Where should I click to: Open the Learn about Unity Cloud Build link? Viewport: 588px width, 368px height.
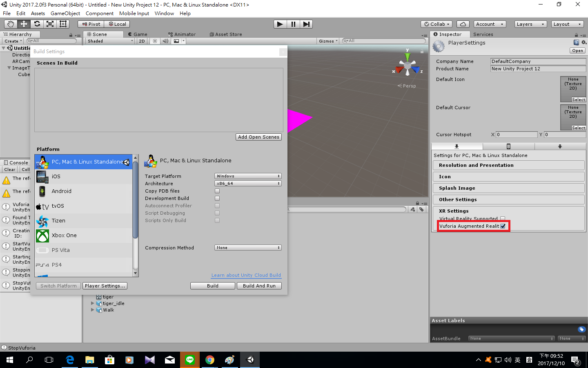(x=246, y=275)
